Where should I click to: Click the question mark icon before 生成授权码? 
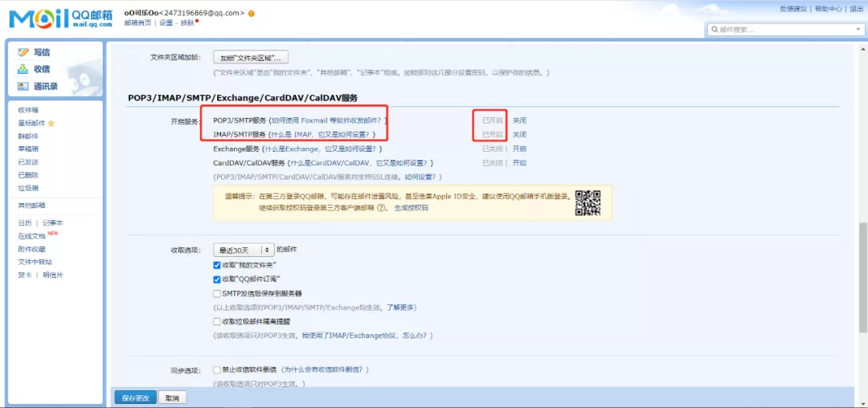pos(380,208)
